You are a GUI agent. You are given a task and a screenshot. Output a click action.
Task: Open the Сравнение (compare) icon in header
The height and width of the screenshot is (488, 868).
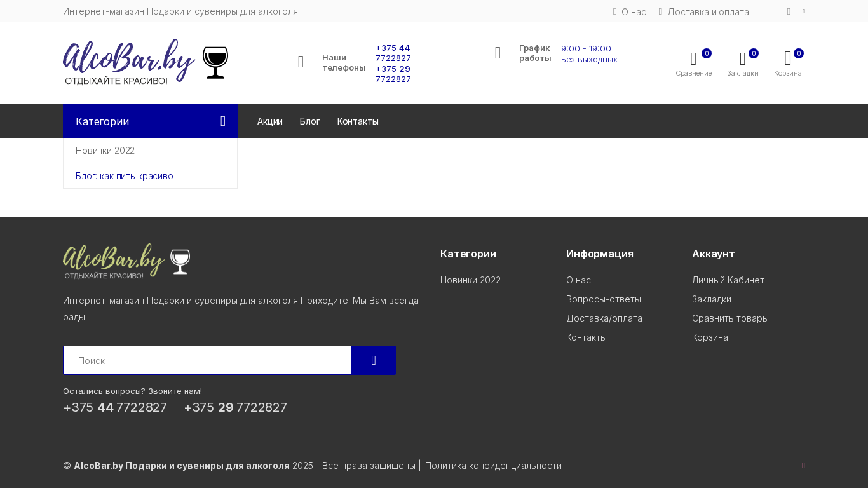(693, 60)
